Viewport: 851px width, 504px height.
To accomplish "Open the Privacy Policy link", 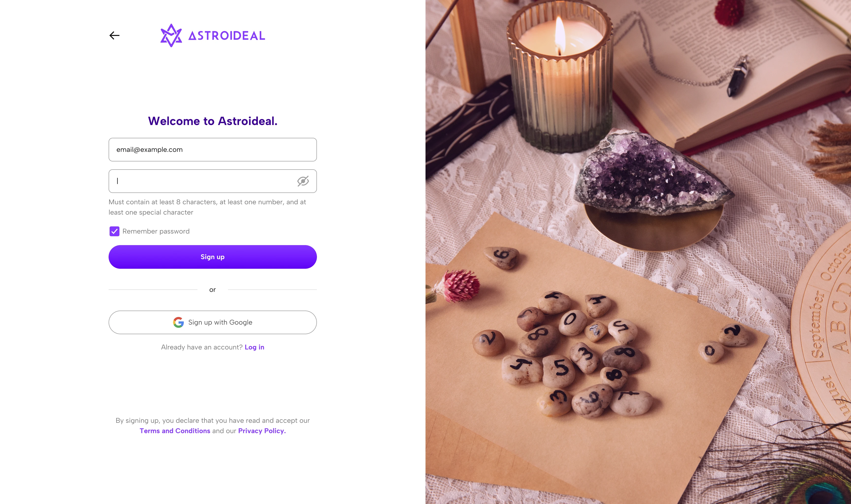I will click(262, 431).
